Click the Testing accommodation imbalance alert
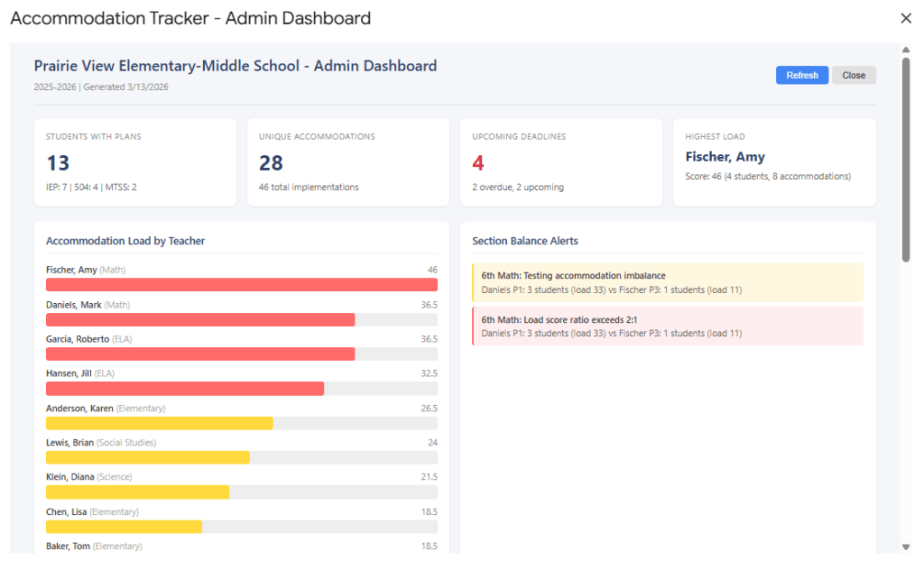The image size is (924, 561). tap(667, 282)
